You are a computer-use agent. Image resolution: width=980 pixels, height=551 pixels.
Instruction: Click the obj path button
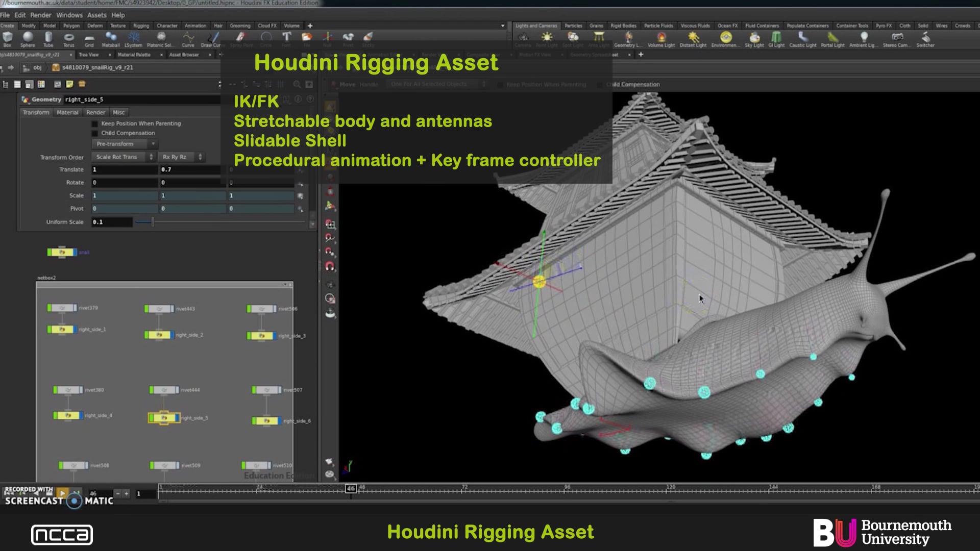[34, 67]
